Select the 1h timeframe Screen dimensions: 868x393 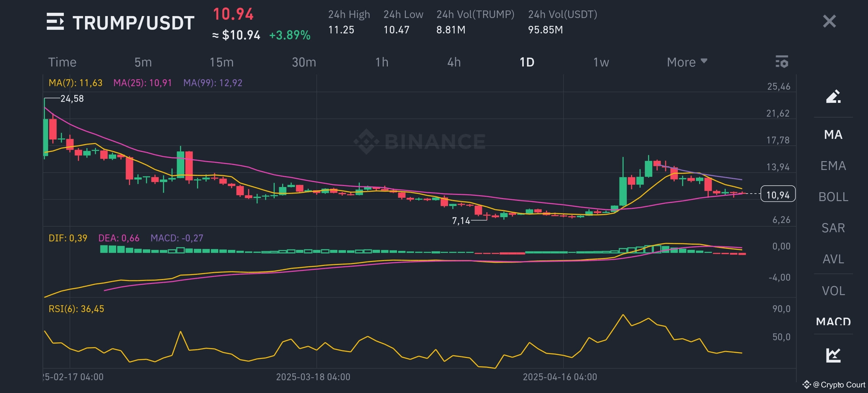382,62
